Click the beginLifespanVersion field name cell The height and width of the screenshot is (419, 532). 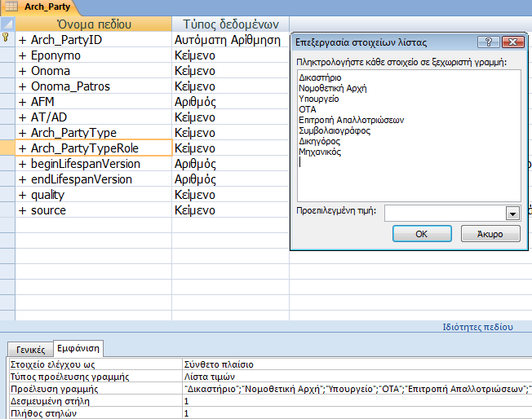click(x=94, y=164)
